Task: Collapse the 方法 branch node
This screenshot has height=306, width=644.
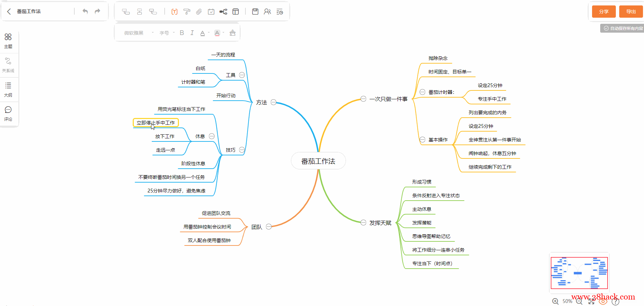Action: pos(274,102)
